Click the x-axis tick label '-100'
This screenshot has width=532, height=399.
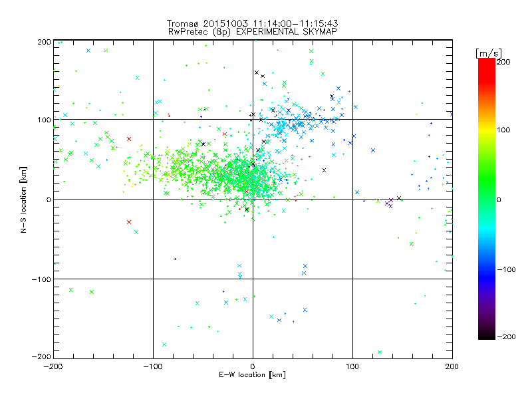[x=153, y=366]
